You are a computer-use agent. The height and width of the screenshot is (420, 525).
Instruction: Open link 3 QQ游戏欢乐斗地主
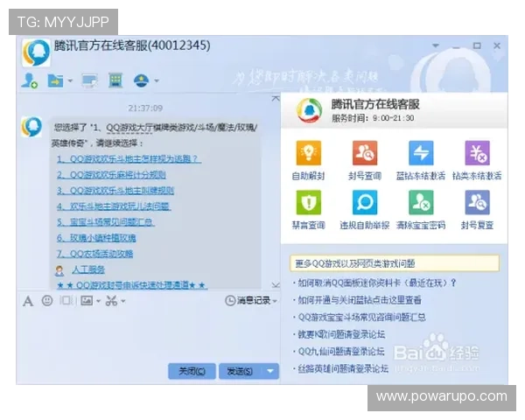click(x=115, y=191)
